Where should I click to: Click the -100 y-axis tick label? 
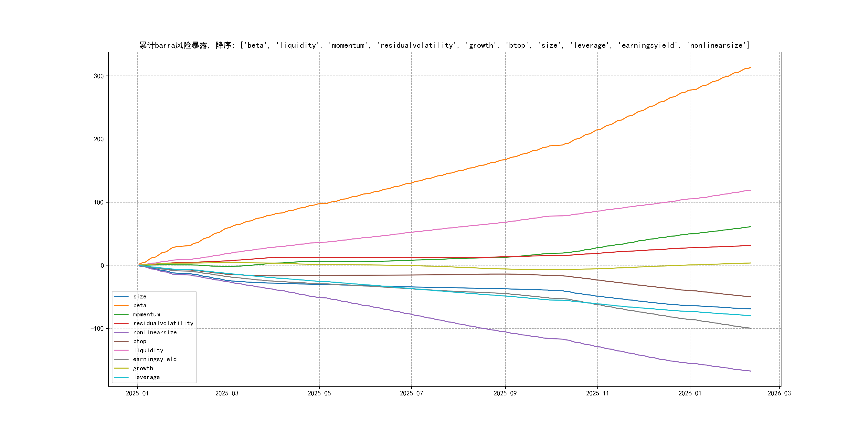coord(97,328)
